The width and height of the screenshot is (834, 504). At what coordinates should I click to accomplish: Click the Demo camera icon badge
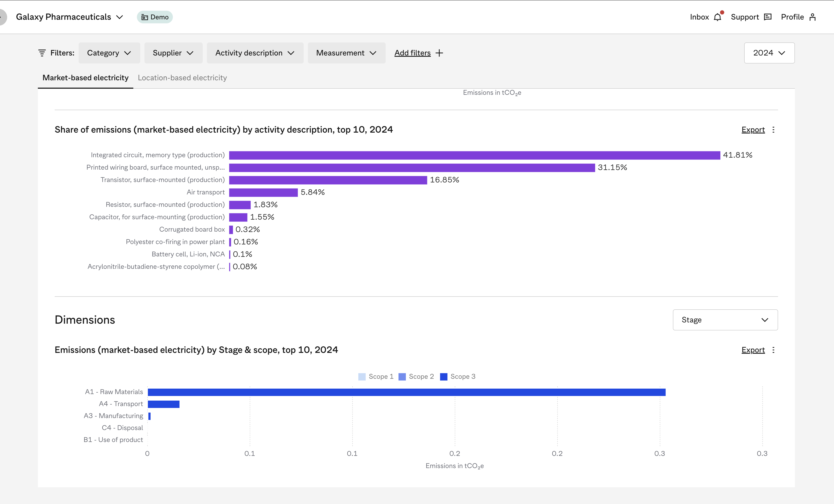(x=145, y=17)
